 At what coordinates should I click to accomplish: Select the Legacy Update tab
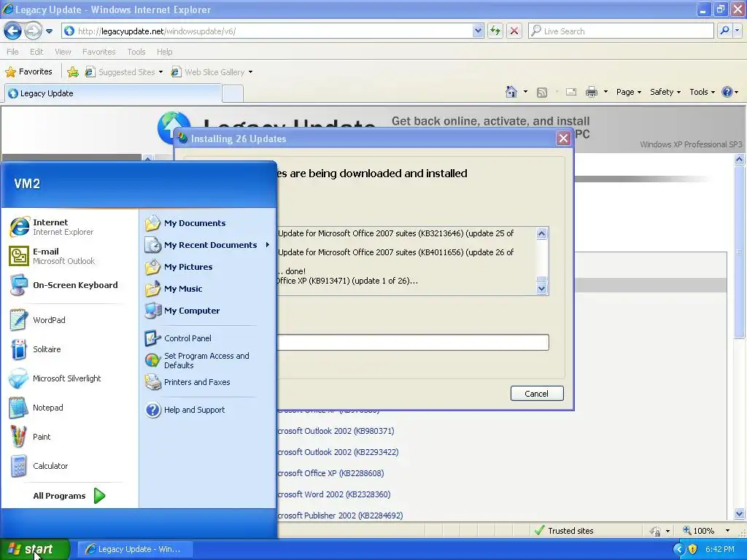click(x=113, y=93)
